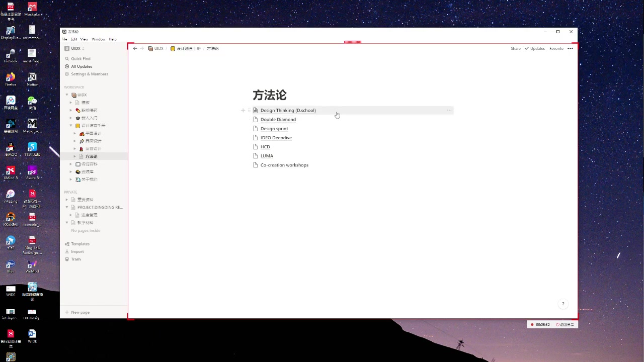
Task: Open the Trash in sidebar
Action: point(75,259)
